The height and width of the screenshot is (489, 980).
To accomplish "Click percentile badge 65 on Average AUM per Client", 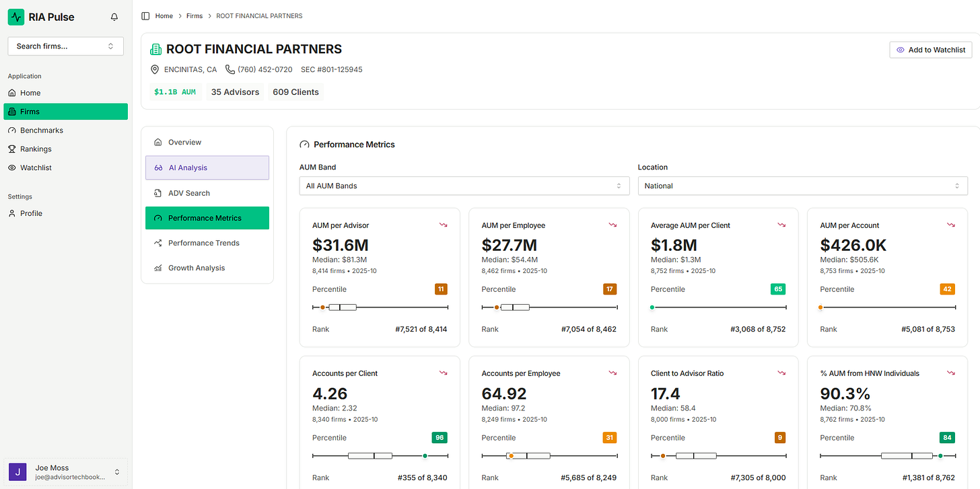I will pos(779,289).
